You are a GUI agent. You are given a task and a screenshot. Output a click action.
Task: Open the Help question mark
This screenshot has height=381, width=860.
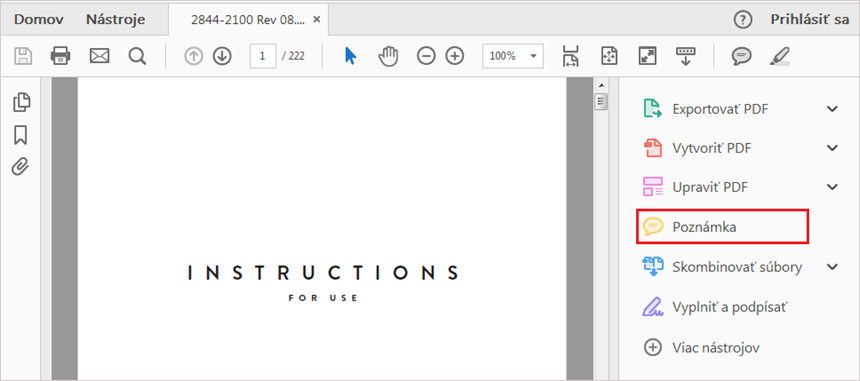(x=743, y=20)
